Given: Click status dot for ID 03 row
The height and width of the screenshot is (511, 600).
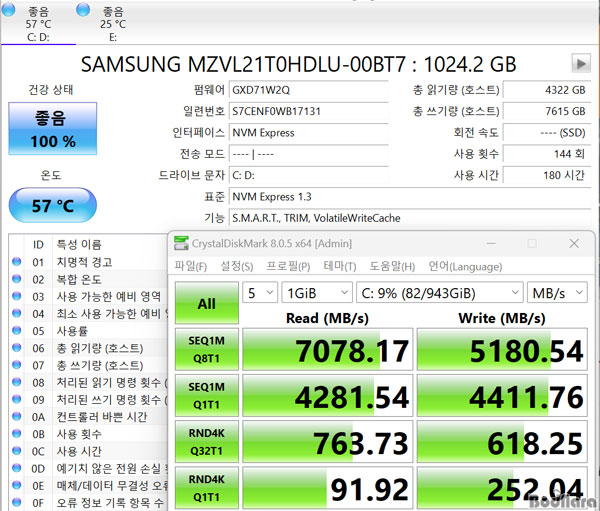Looking at the screenshot, I should point(16,296).
